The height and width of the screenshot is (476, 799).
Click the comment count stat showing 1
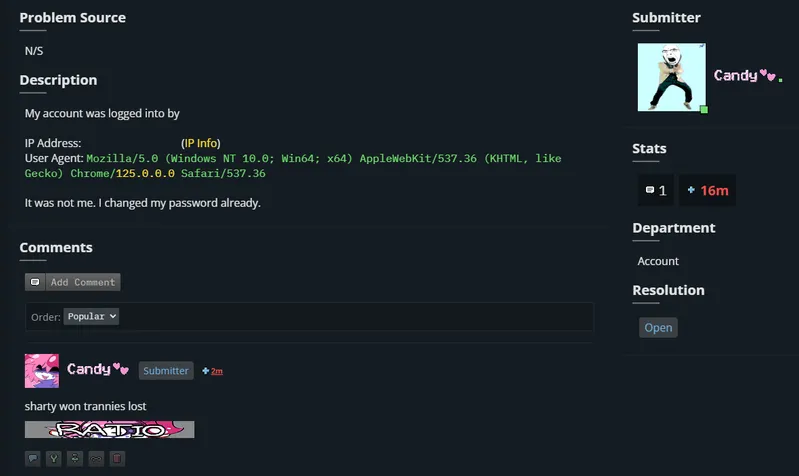click(x=656, y=190)
